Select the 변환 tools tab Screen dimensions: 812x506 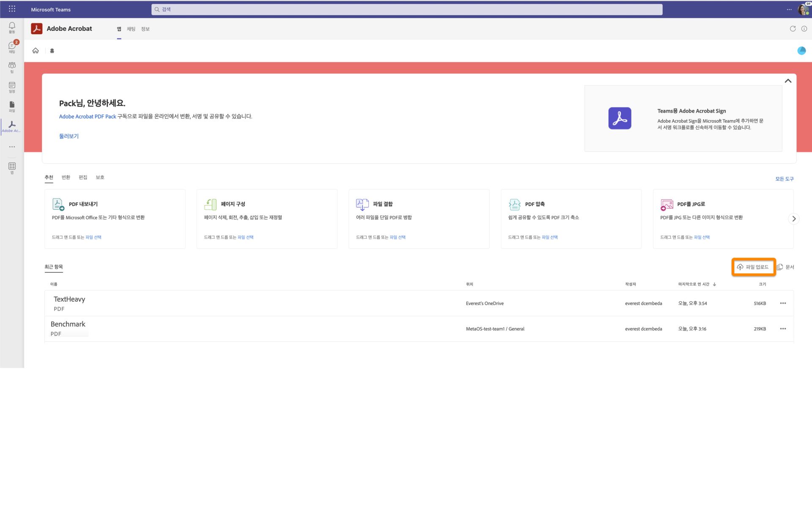pos(66,177)
